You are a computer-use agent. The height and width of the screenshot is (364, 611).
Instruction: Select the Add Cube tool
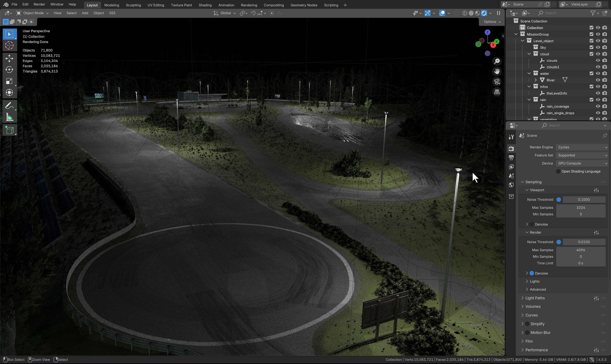click(9, 130)
